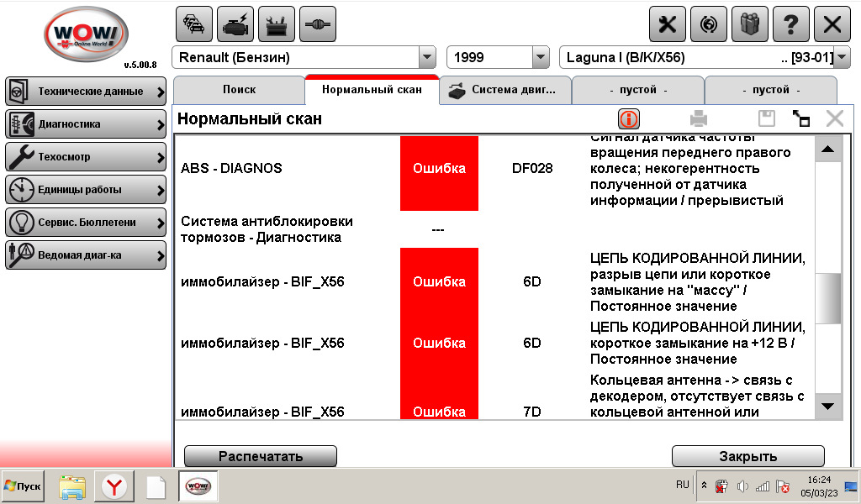
Task: Show hidden tray icons arrow
Action: click(x=704, y=486)
